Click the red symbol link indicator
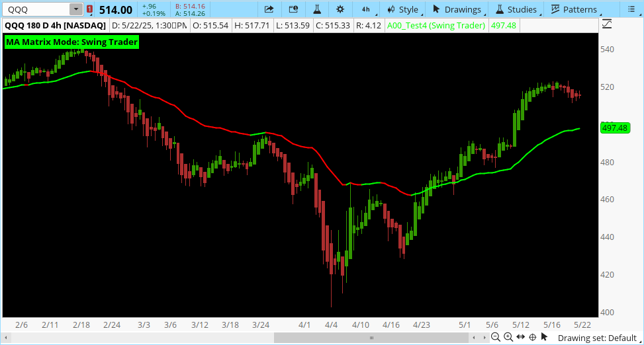644x345 pixels. [89, 9]
